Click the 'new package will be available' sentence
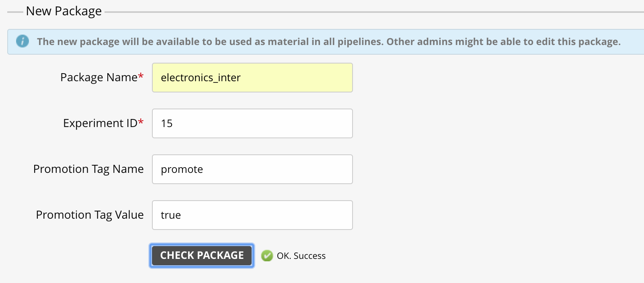The image size is (644, 283). (209, 42)
